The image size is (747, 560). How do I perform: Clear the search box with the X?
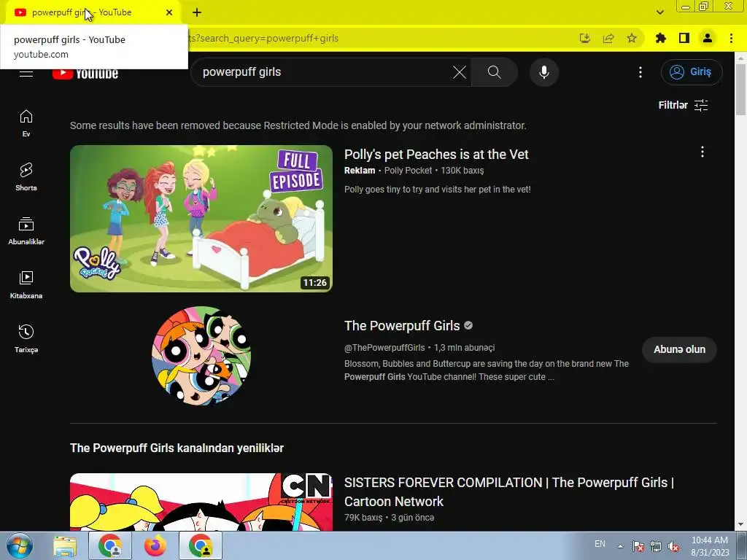(x=460, y=72)
